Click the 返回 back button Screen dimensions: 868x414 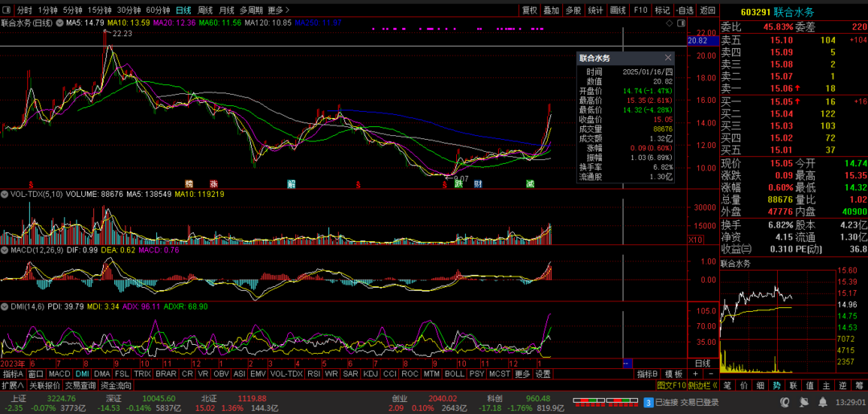click(x=707, y=10)
